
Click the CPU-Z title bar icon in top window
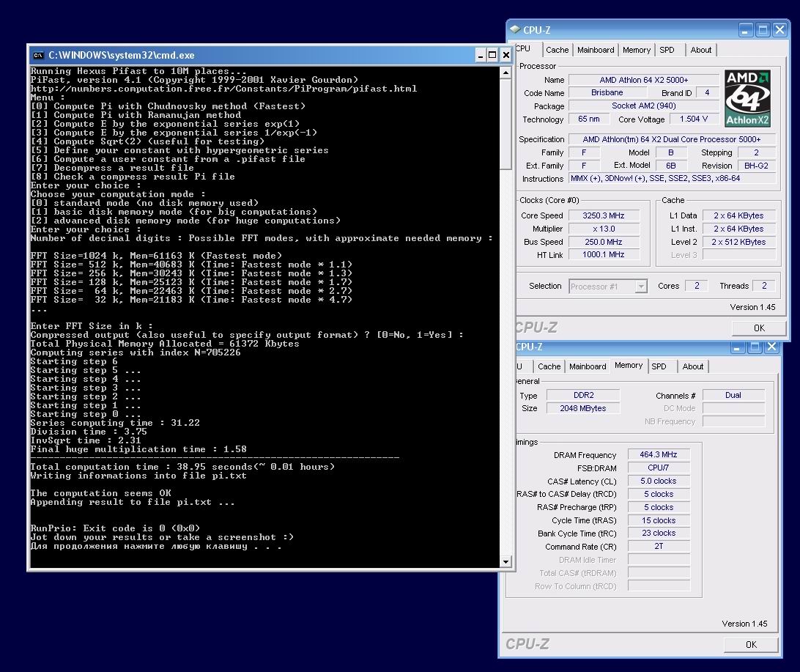[x=515, y=29]
